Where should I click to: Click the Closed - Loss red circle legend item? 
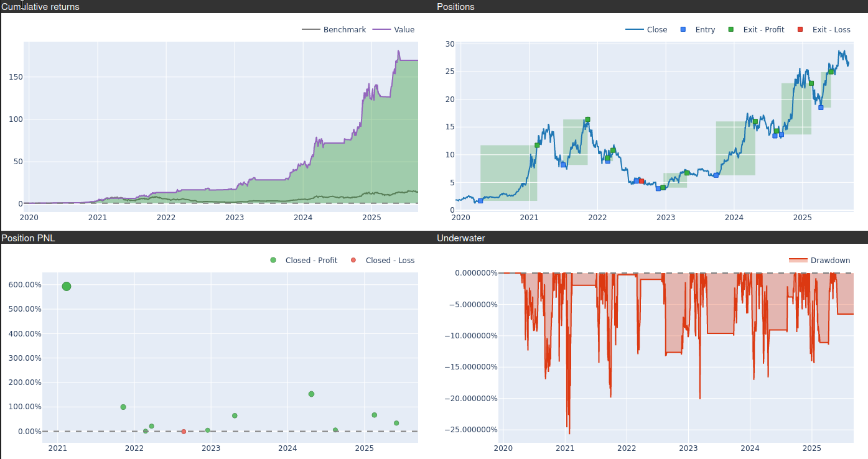point(353,261)
